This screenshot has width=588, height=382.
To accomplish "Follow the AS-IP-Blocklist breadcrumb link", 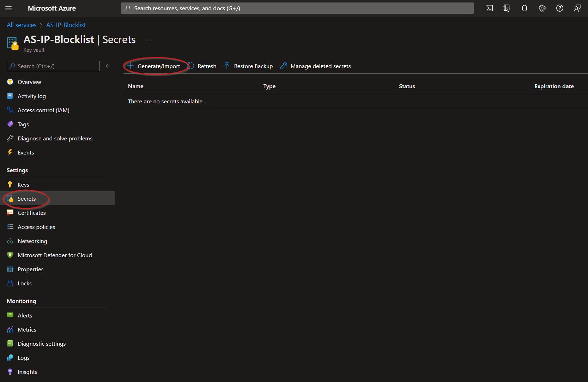I will [x=66, y=25].
